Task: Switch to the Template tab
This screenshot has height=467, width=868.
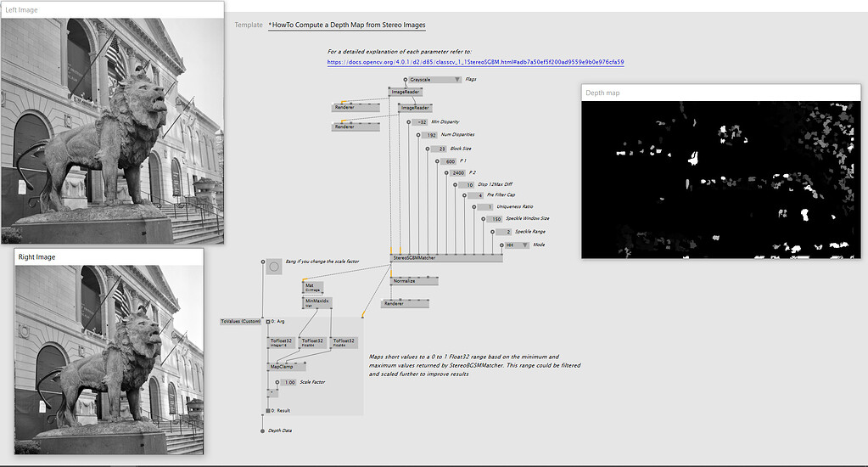Action: point(249,25)
